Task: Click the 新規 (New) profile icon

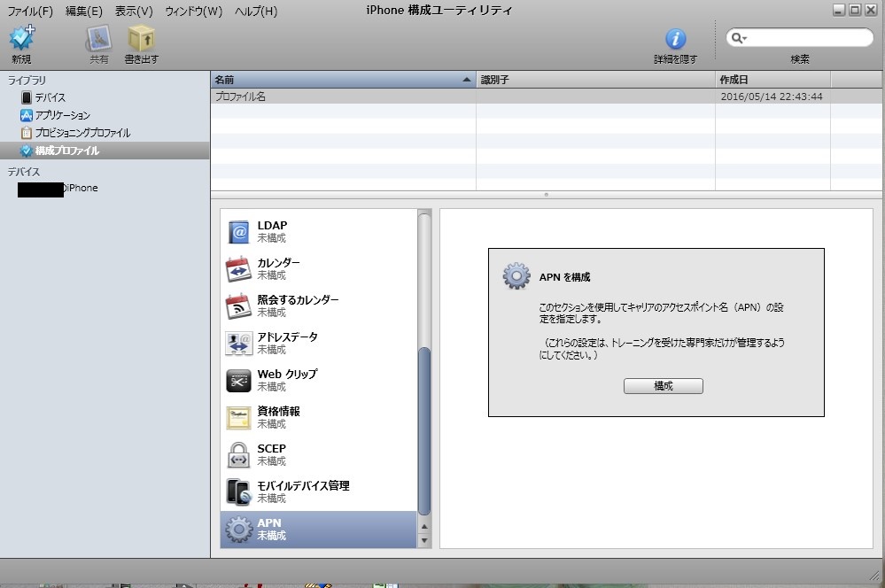Action: [21, 38]
